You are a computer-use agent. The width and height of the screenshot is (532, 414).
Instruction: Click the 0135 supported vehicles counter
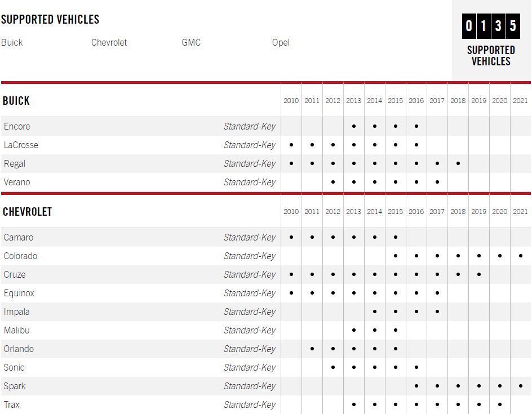pos(491,26)
